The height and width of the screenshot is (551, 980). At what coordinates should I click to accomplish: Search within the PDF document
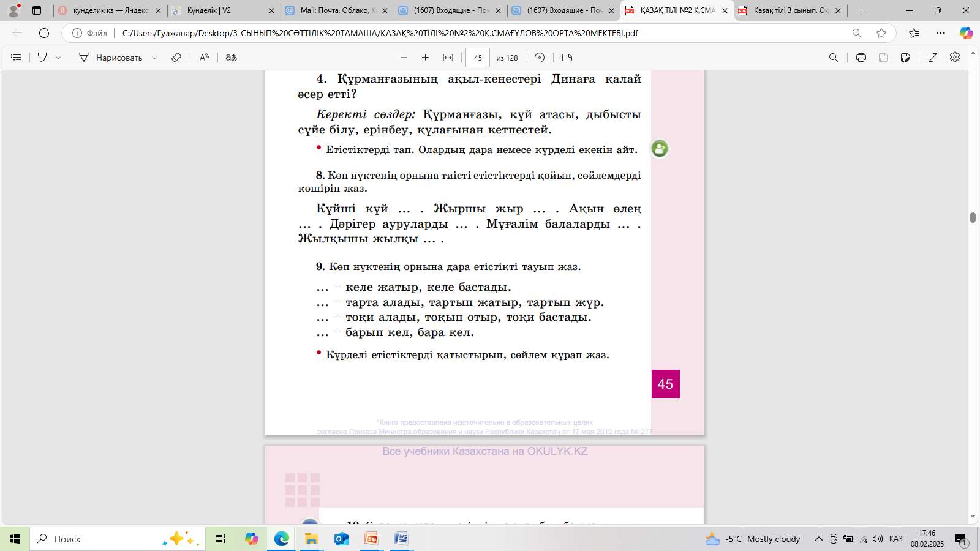click(834, 58)
